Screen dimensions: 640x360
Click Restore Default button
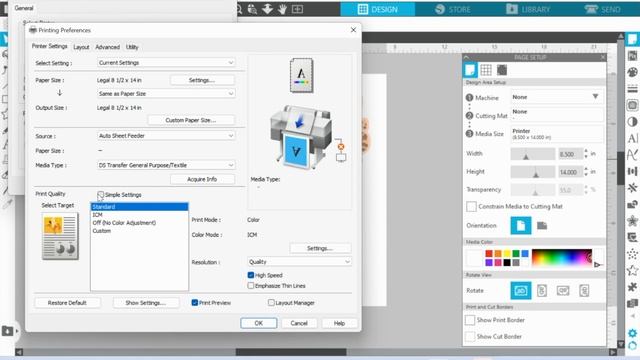(67, 303)
